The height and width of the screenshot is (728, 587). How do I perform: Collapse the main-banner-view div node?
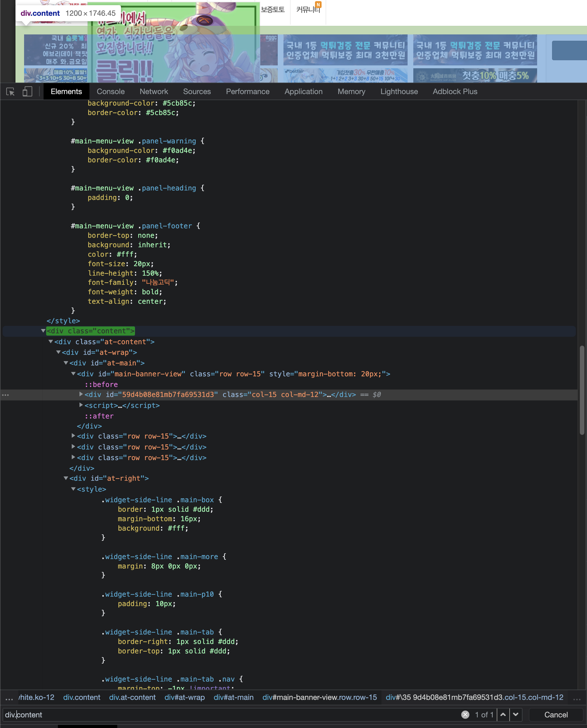click(73, 374)
